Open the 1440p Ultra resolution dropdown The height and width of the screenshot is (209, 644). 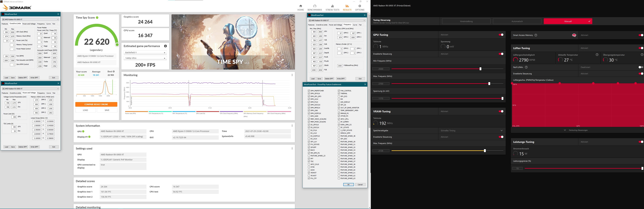pos(145,58)
